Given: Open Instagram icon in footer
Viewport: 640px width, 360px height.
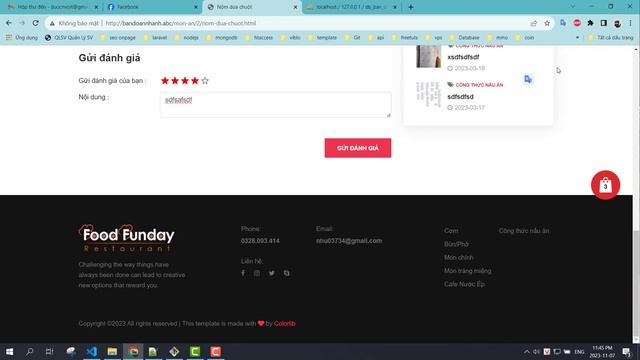Looking at the screenshot, I should tap(257, 273).
